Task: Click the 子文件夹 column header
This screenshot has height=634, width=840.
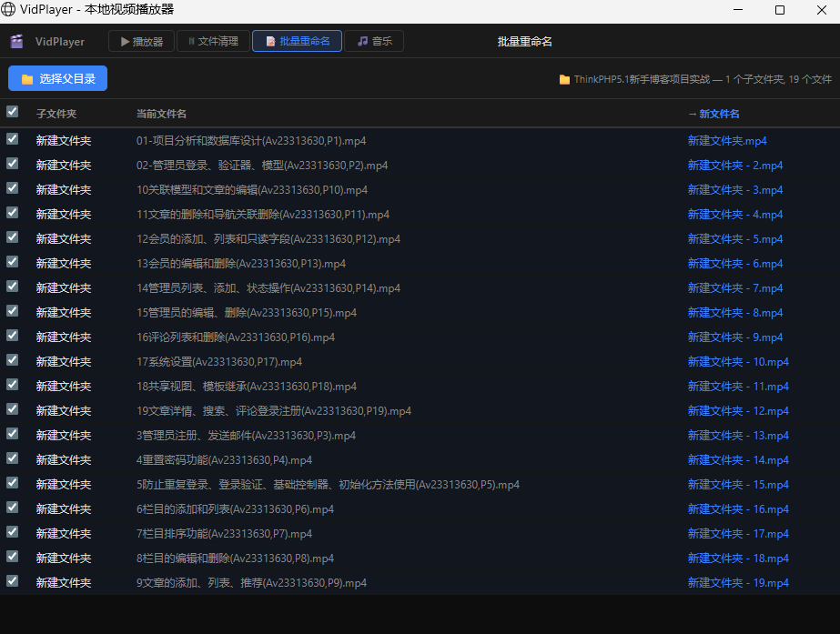Action: pyautogui.click(x=56, y=114)
